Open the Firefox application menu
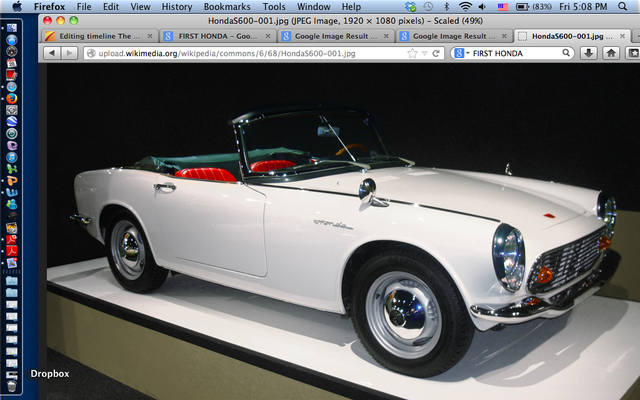Screen dimensions: 640x400 pyautogui.click(x=49, y=7)
